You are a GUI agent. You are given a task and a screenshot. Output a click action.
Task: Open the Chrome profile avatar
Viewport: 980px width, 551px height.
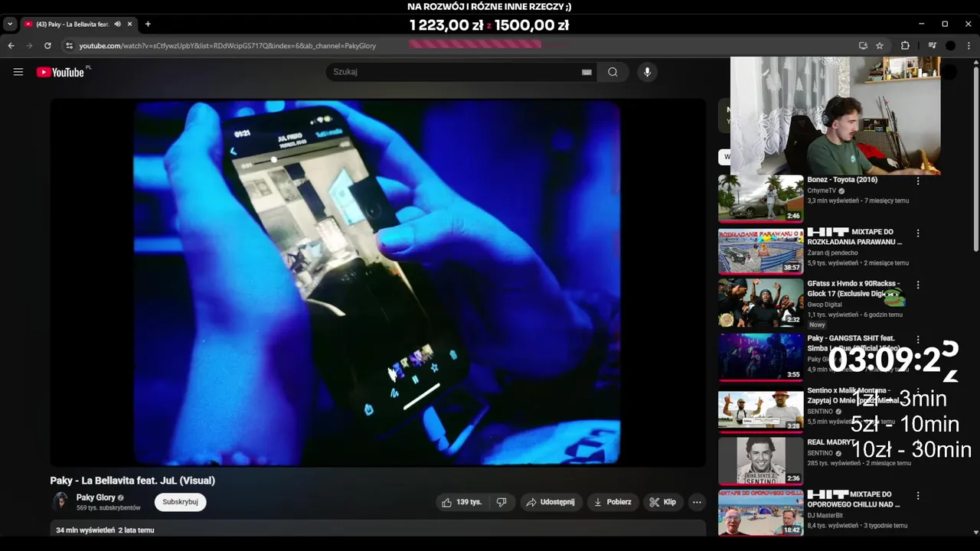click(x=950, y=46)
